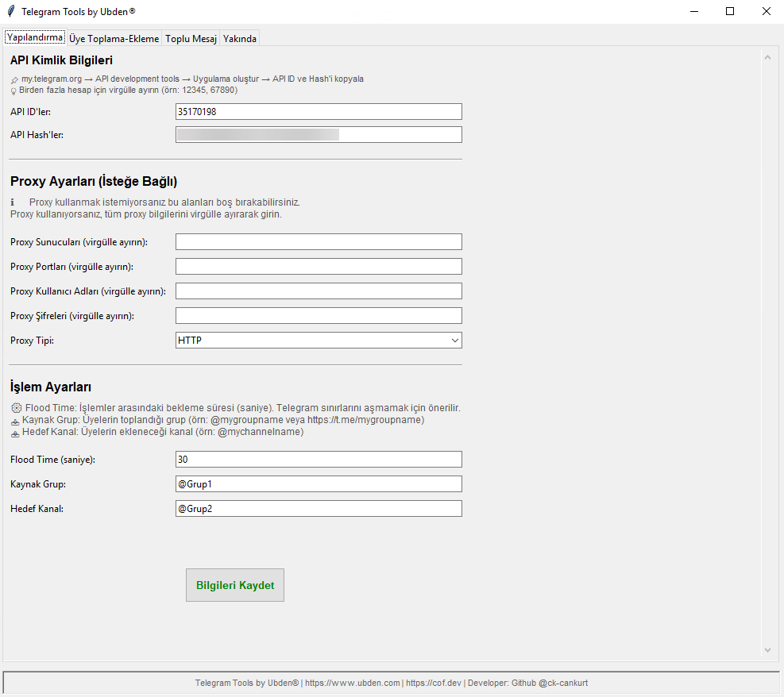Image resolution: width=784 pixels, height=697 pixels.
Task: Switch to Üye Toplama-Ekleme tab
Action: [114, 39]
